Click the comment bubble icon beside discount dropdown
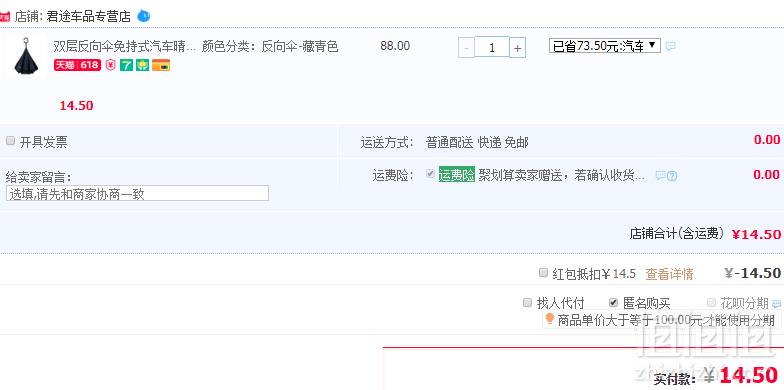 coord(671,46)
